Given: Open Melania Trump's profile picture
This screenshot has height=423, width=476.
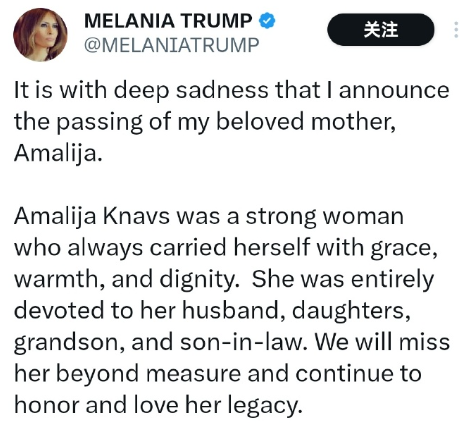Looking at the screenshot, I should tap(40, 35).
